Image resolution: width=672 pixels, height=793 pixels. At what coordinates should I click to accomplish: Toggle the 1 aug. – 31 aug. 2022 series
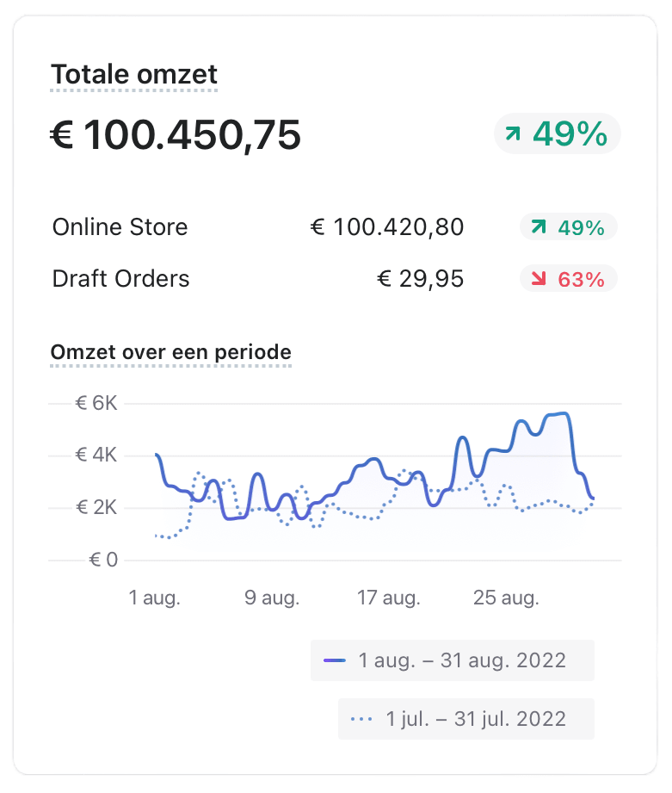453,660
